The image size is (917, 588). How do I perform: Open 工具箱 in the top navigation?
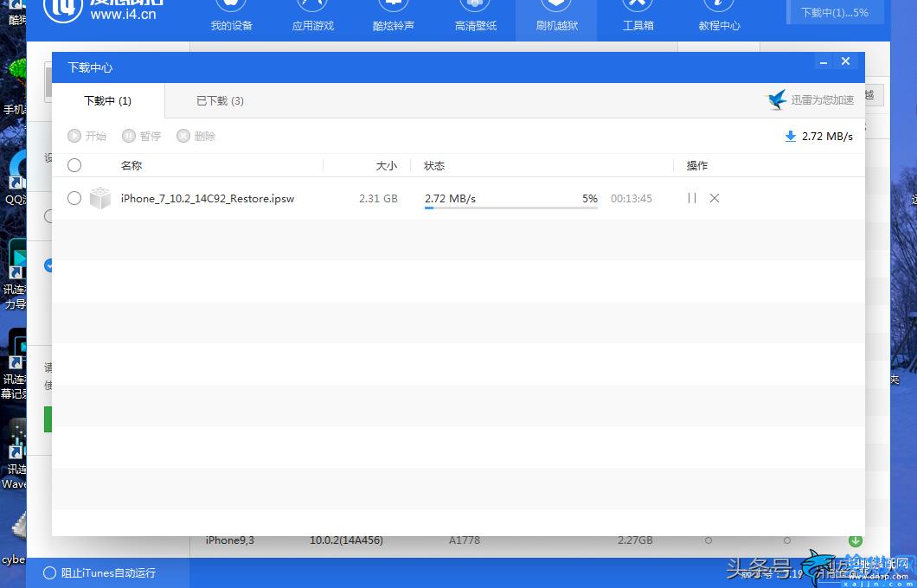[638, 16]
